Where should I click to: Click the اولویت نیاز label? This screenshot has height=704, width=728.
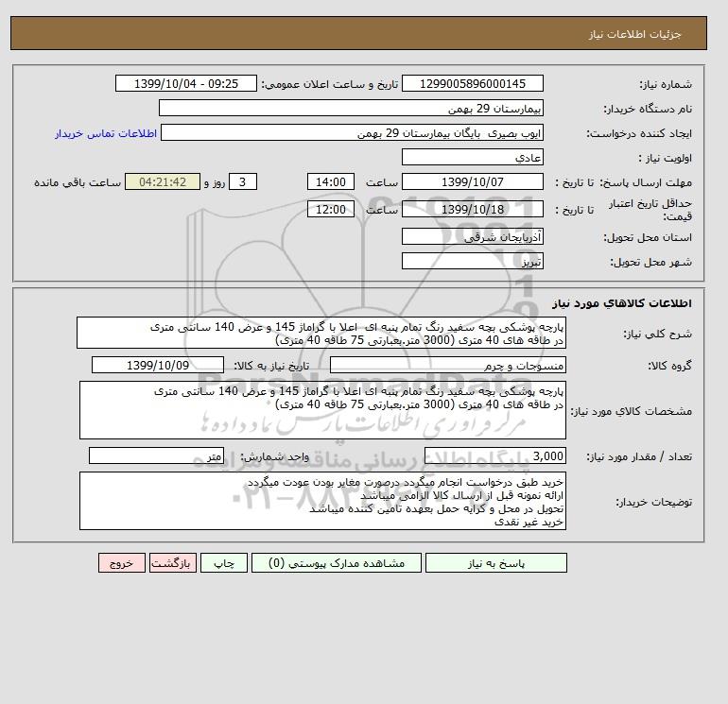pyautogui.click(x=665, y=158)
